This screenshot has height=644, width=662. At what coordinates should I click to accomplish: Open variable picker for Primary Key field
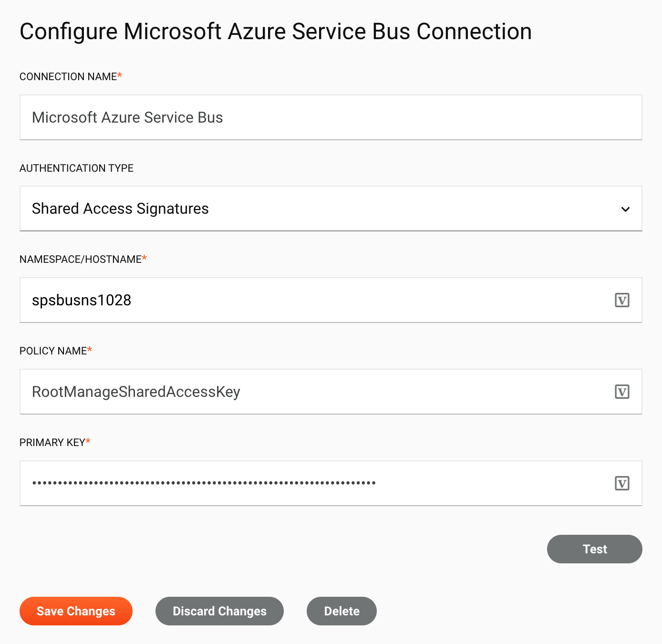[622, 483]
